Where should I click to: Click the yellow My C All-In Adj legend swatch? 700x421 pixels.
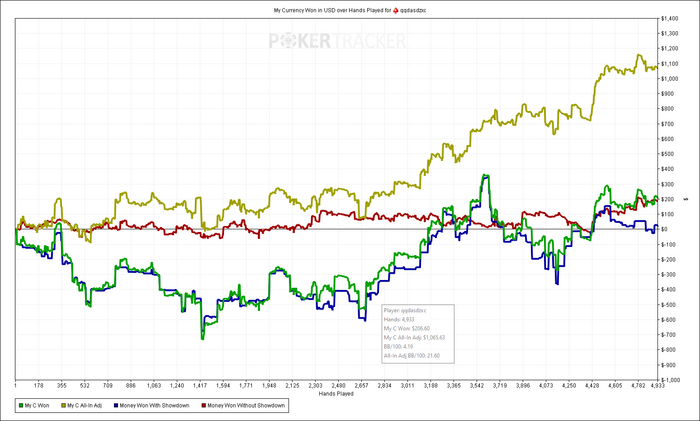click(x=63, y=406)
